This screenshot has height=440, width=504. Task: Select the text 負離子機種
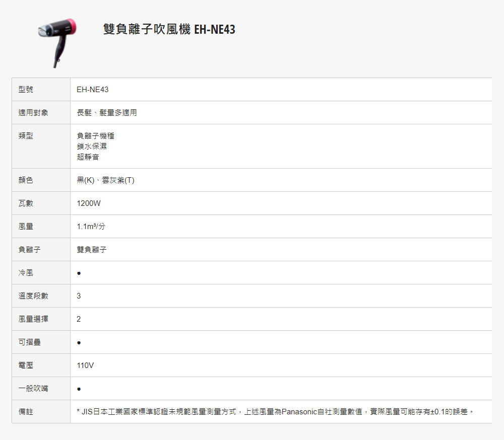[95, 136]
